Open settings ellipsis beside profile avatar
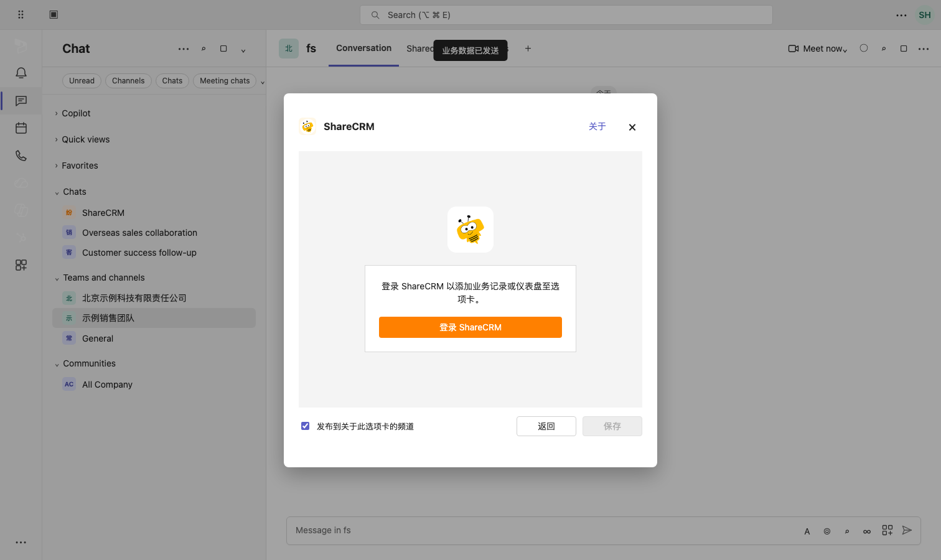The width and height of the screenshot is (941, 560). 901,15
